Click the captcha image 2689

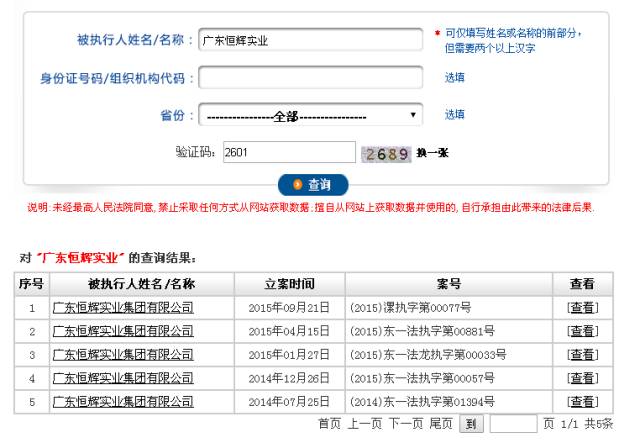pyautogui.click(x=386, y=154)
